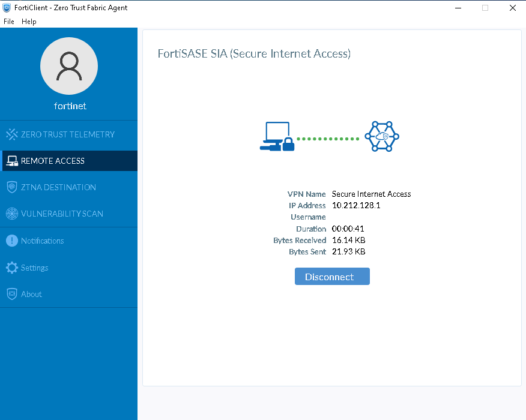526x420 pixels.
Task: Click the FortiSASE cloud network icon
Action: (382, 136)
